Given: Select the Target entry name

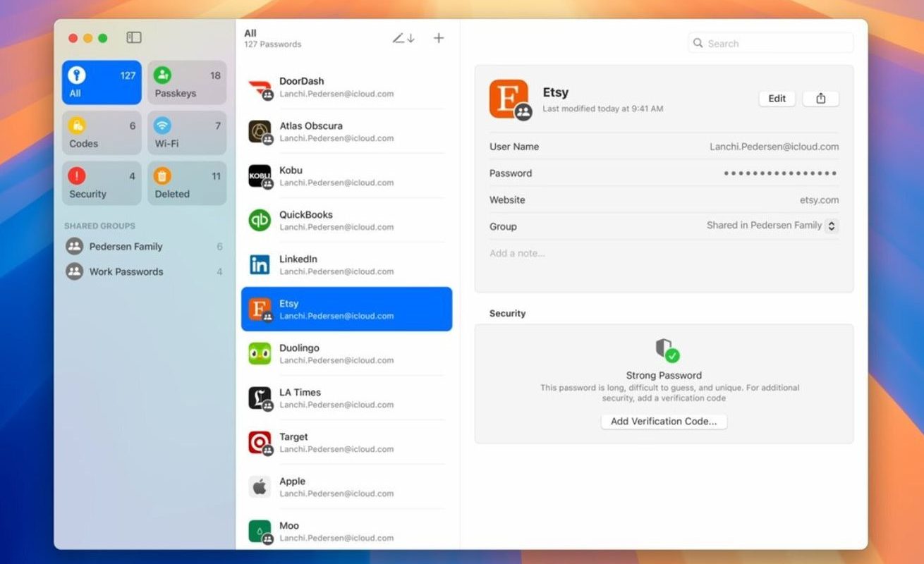Looking at the screenshot, I should [293, 436].
